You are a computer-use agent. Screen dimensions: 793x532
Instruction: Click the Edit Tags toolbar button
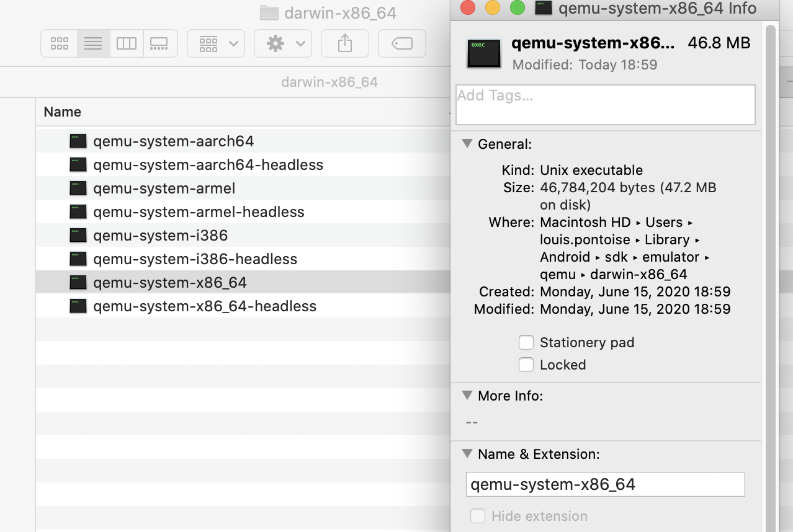(x=402, y=43)
